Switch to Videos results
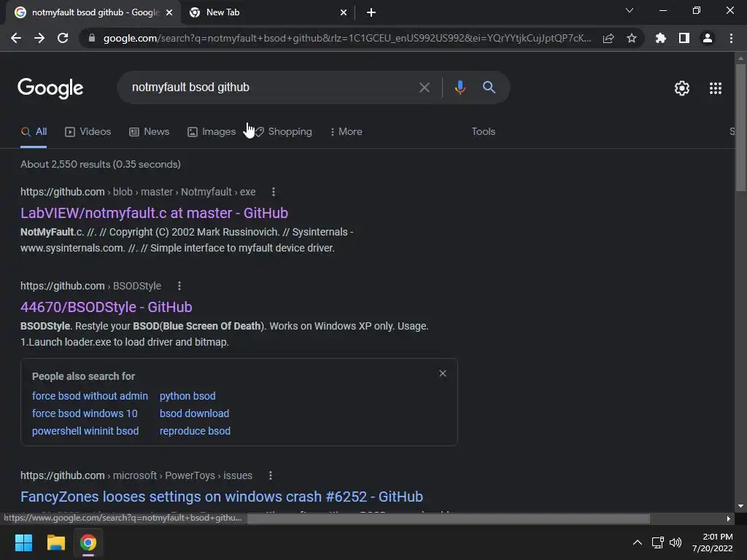 (88, 131)
